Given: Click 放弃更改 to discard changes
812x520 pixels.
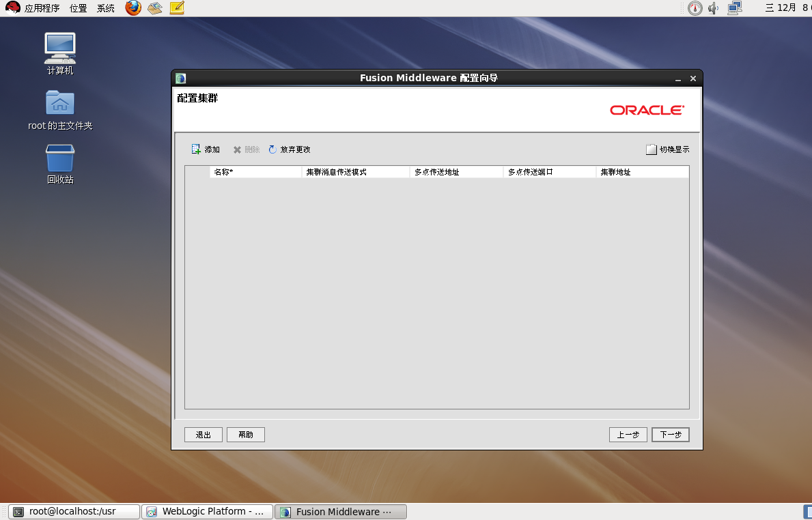Looking at the screenshot, I should click(x=290, y=149).
